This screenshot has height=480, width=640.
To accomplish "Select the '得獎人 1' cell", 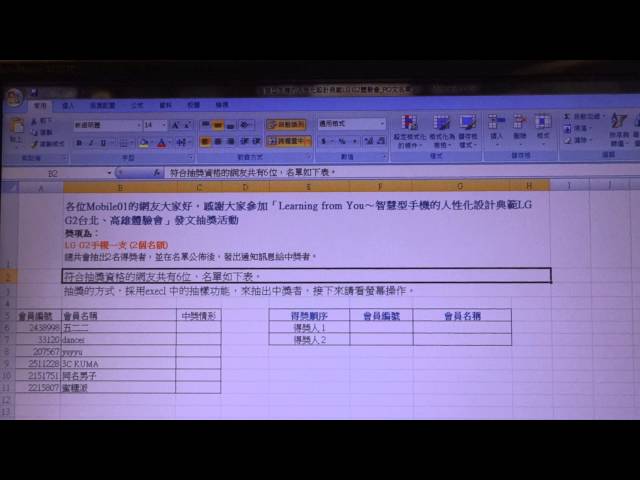I will click(309, 327).
